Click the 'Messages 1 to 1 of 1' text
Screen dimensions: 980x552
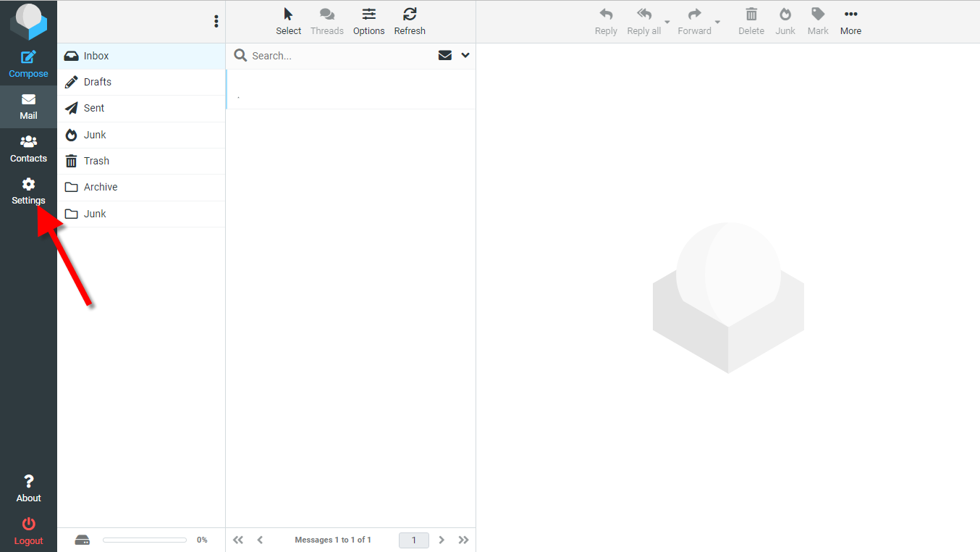333,540
